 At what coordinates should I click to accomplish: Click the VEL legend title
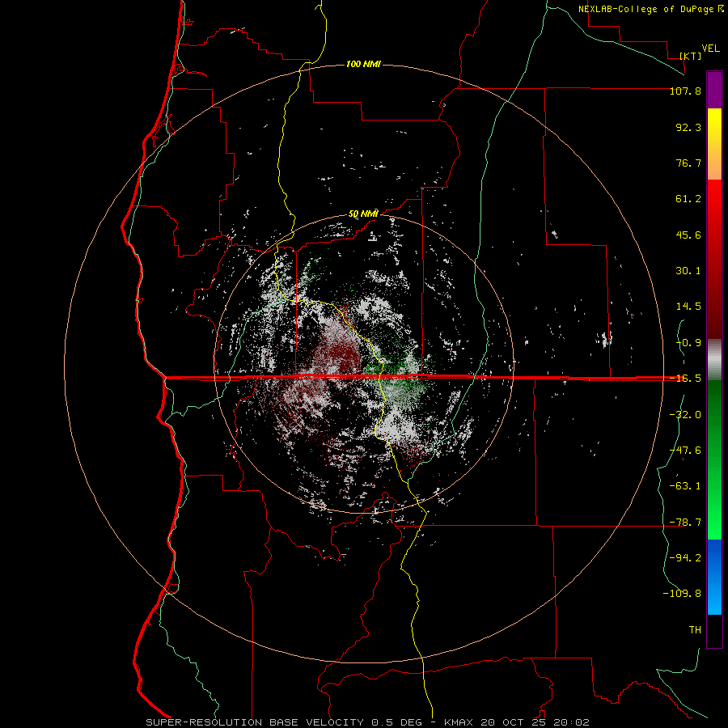click(x=710, y=49)
